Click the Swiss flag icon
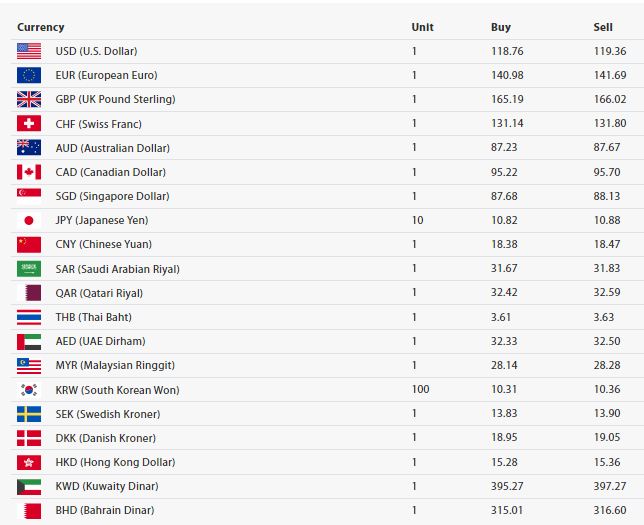This screenshot has width=644, height=525. pyautogui.click(x=29, y=123)
